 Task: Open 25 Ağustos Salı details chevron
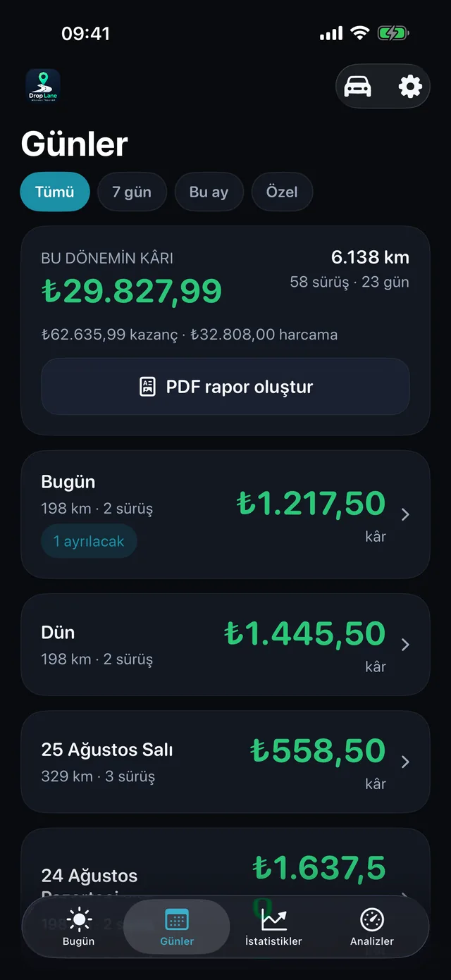[x=405, y=762]
